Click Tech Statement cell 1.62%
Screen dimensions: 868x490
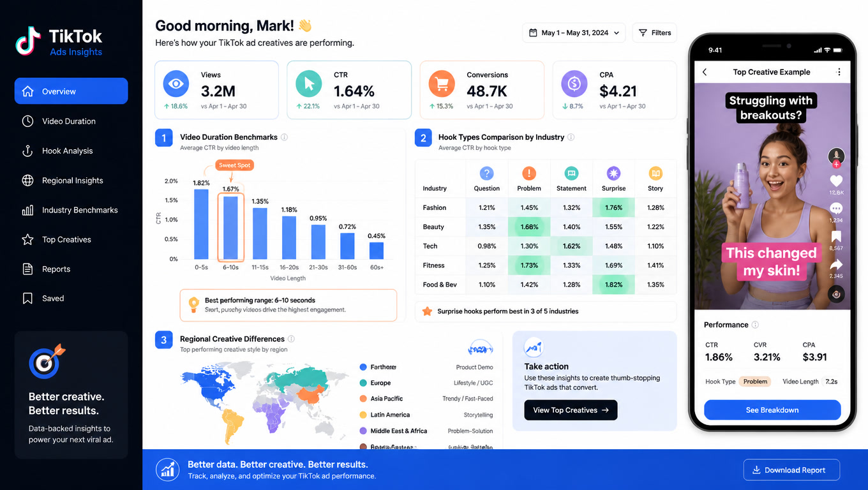coord(571,246)
